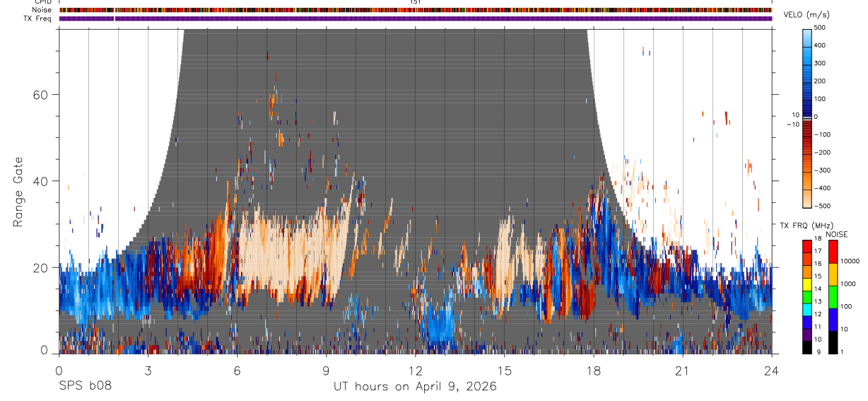Click the -100 tick on velocity colorbar
This screenshot has height=401, width=868.
[x=823, y=134]
